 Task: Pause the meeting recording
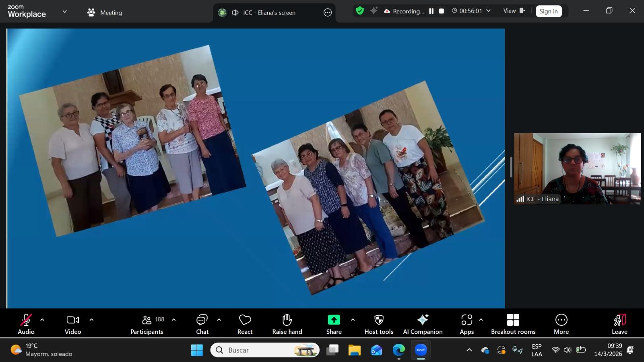point(431,11)
